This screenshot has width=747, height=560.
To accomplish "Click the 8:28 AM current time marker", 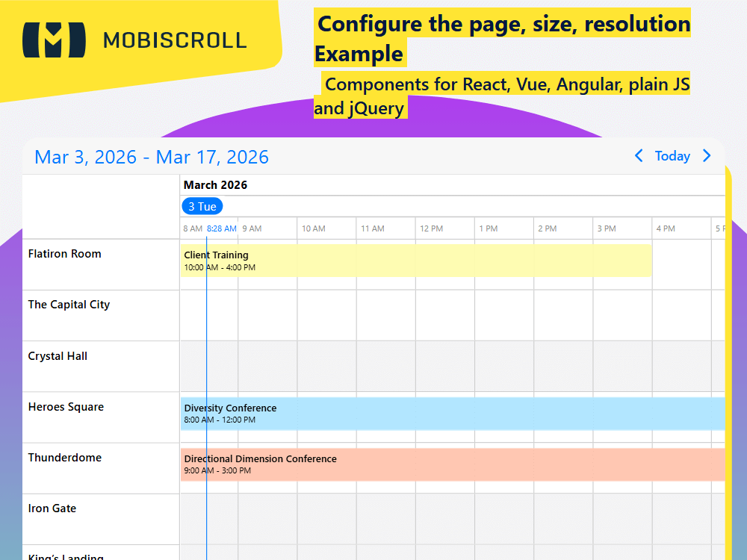I will (x=221, y=228).
